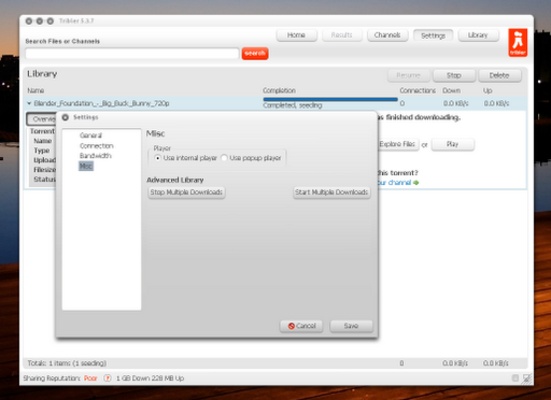This screenshot has width=551, height=400.
Task: Select the Misc settings section
Action: [86, 166]
